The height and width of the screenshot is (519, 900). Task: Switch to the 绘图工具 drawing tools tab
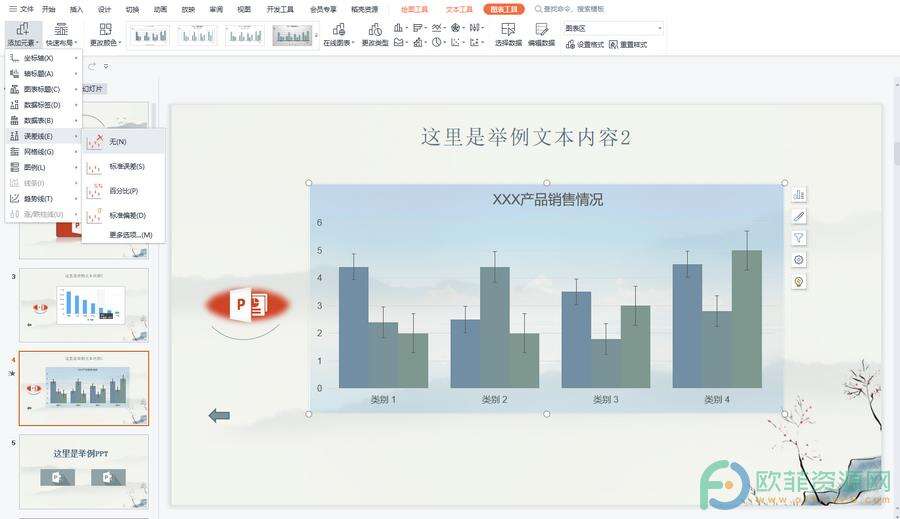pyautogui.click(x=414, y=9)
